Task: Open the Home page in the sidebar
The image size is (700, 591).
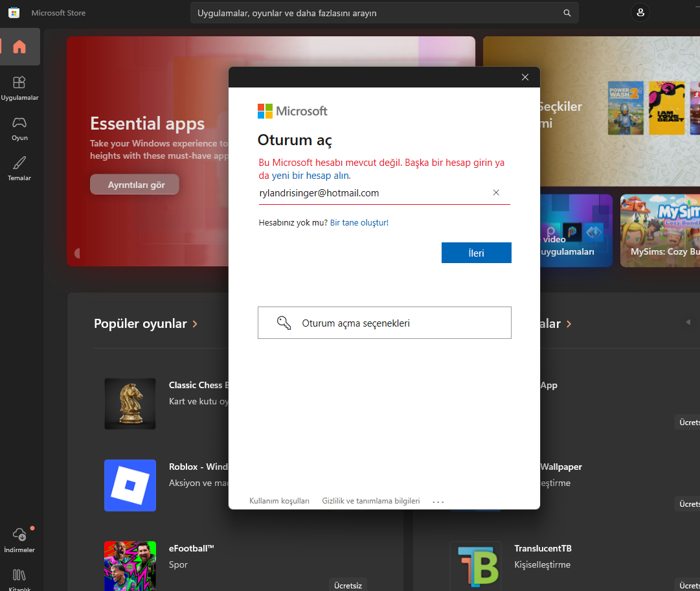Action: [x=19, y=47]
